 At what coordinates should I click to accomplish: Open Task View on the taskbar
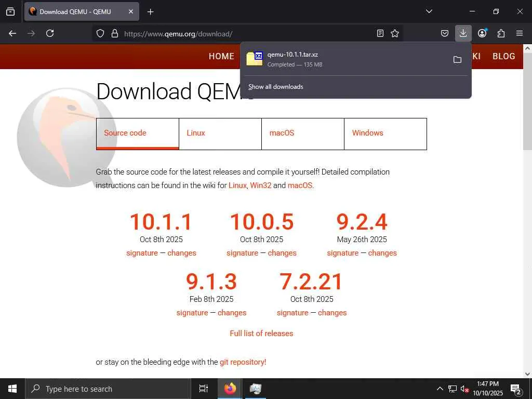point(204,389)
